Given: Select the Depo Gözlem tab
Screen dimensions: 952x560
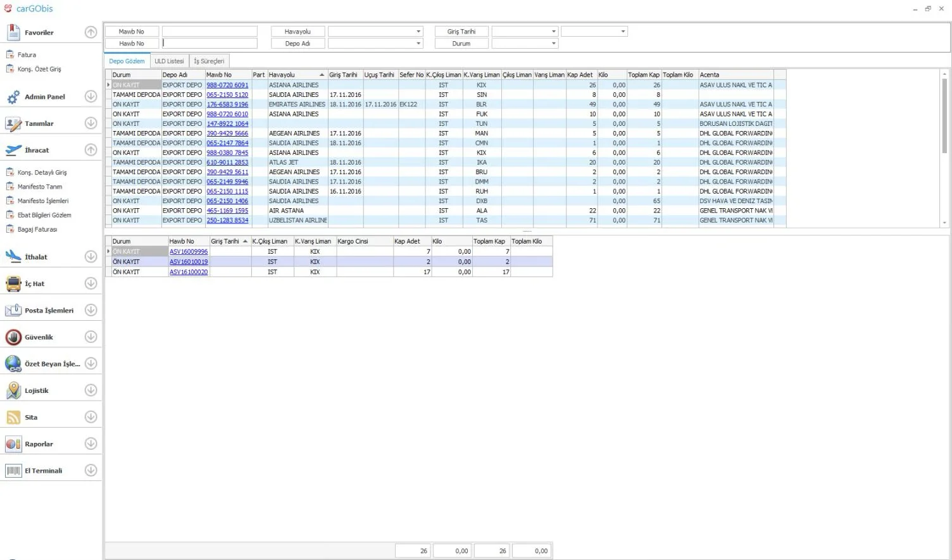Looking at the screenshot, I should click(x=127, y=61).
